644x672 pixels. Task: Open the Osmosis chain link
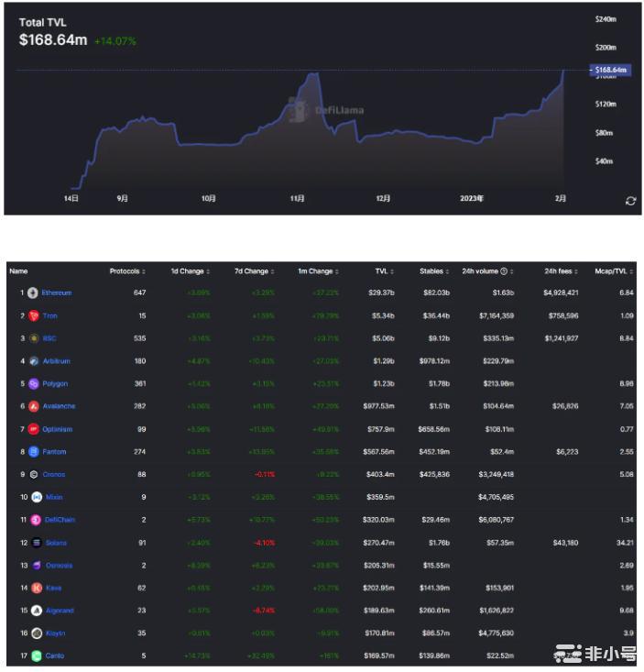(57, 565)
